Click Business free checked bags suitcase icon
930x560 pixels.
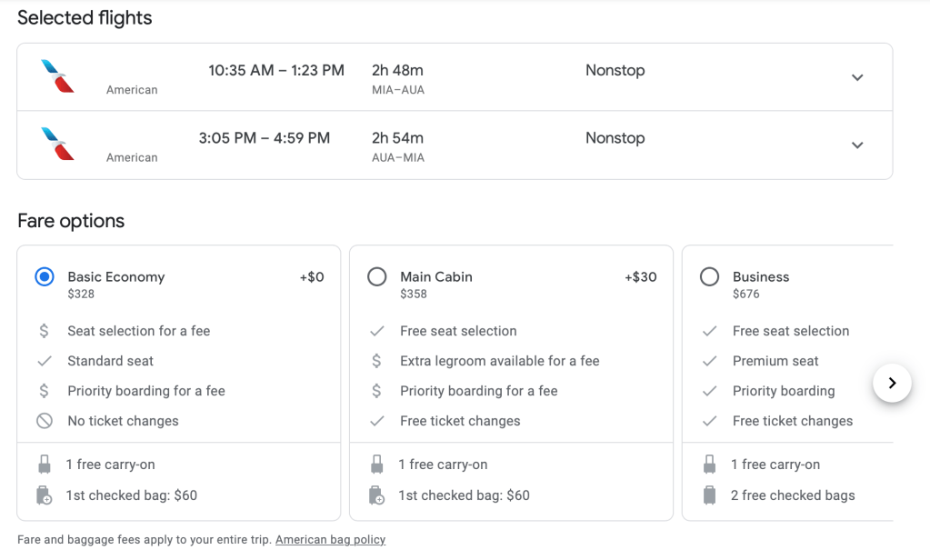[709, 495]
